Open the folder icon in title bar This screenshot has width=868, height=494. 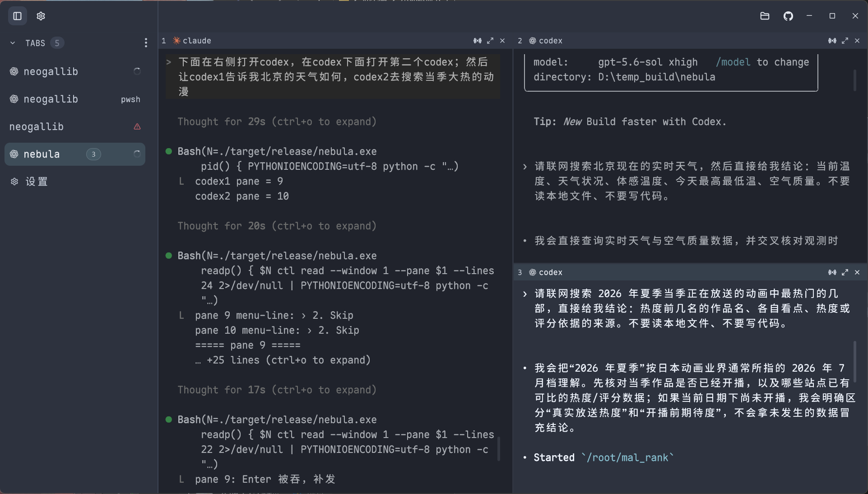click(x=765, y=16)
